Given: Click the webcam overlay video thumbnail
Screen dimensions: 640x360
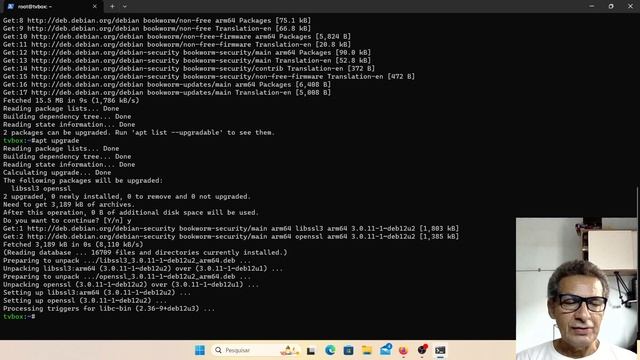Looking at the screenshot, I should [576, 288].
